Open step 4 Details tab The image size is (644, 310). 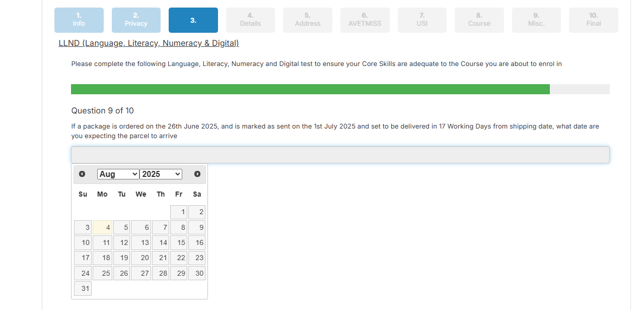pos(250,20)
